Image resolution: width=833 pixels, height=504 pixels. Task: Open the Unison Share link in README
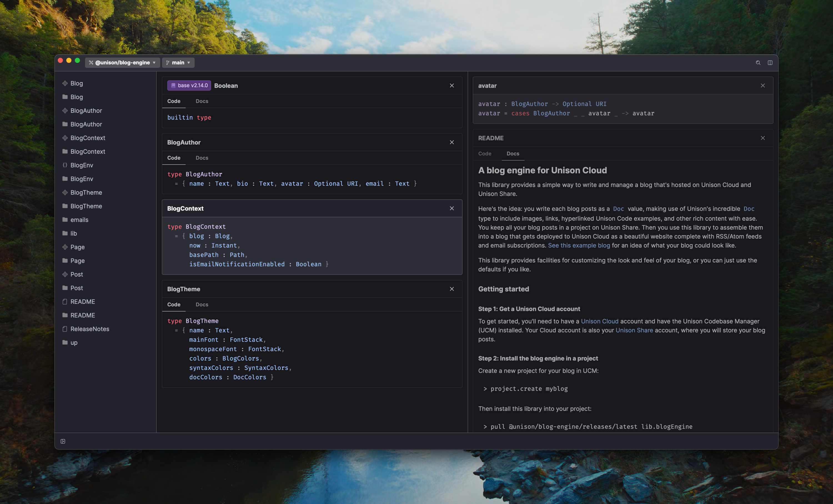(634, 330)
